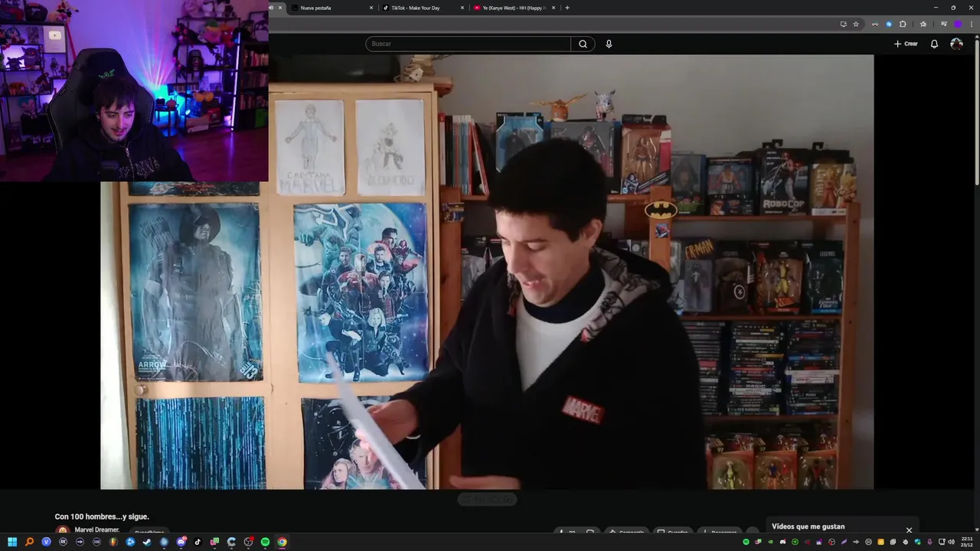This screenshot has height=551, width=980.
Task: Open Discord from the taskbar
Action: [181, 542]
